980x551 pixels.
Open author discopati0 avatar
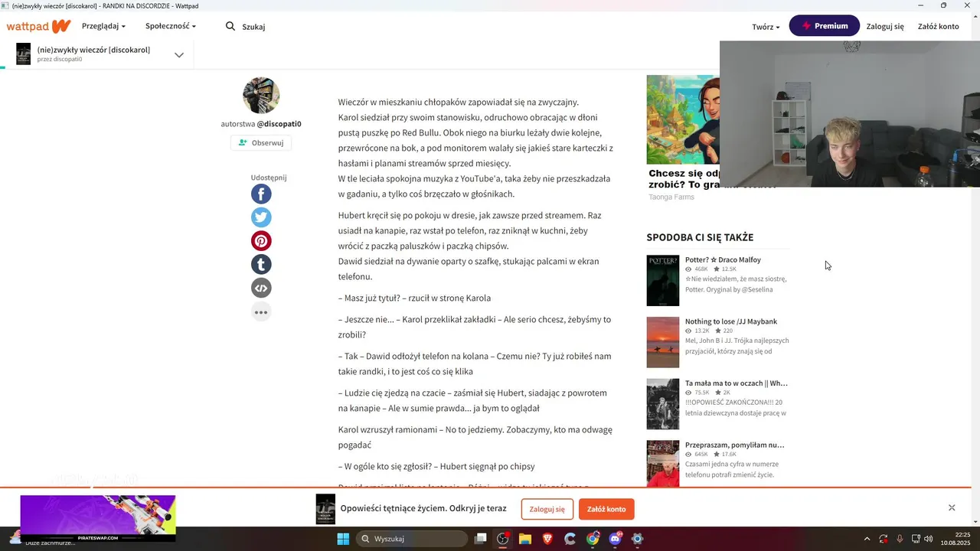pyautogui.click(x=261, y=95)
